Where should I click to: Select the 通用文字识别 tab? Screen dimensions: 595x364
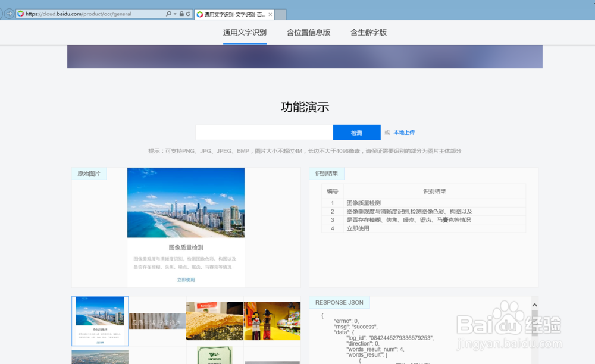point(245,33)
